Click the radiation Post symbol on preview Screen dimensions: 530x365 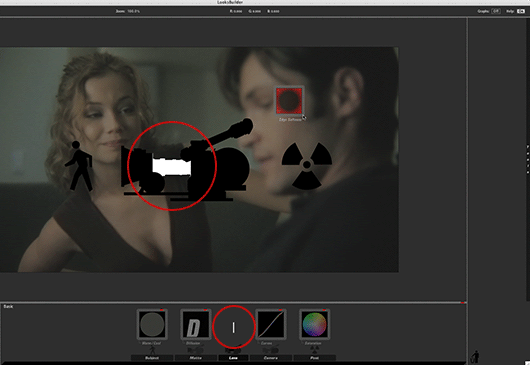click(307, 165)
